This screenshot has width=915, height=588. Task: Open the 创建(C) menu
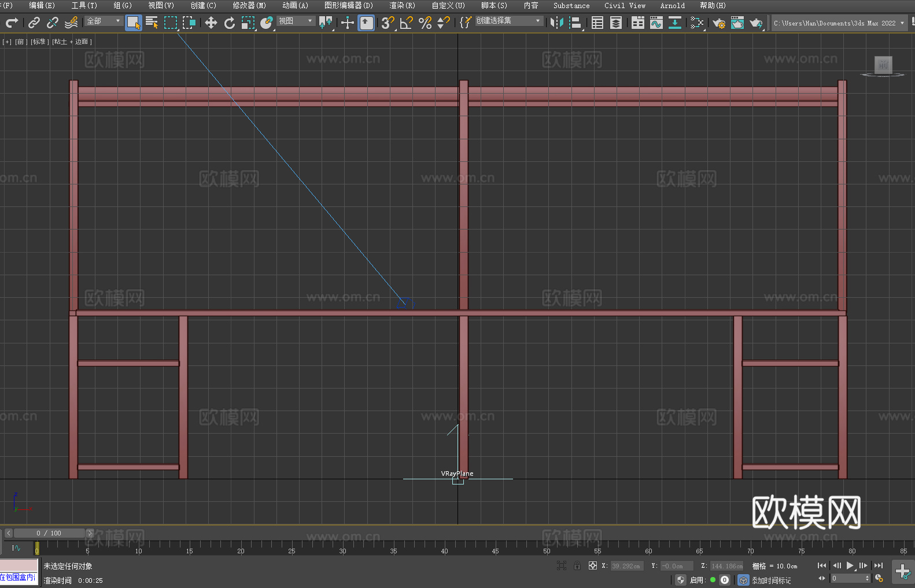[203, 5]
